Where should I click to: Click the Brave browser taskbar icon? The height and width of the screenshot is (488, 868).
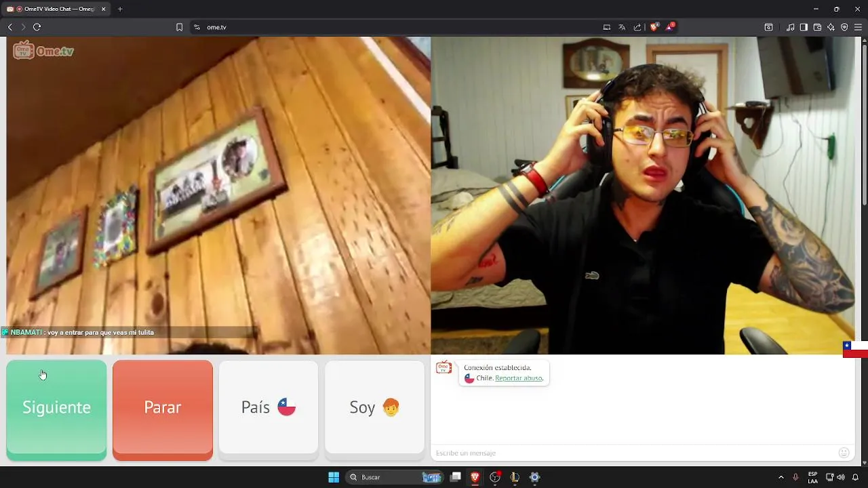[475, 477]
